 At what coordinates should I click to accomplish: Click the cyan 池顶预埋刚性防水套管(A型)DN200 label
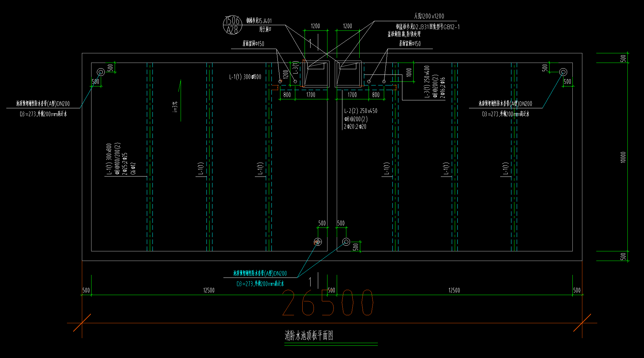pos(260,273)
